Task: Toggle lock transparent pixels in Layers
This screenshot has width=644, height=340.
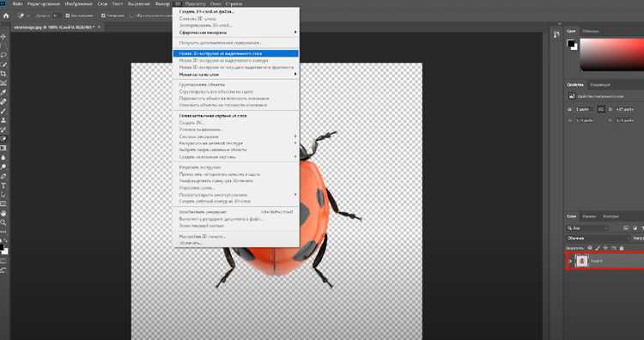Action: [590, 248]
